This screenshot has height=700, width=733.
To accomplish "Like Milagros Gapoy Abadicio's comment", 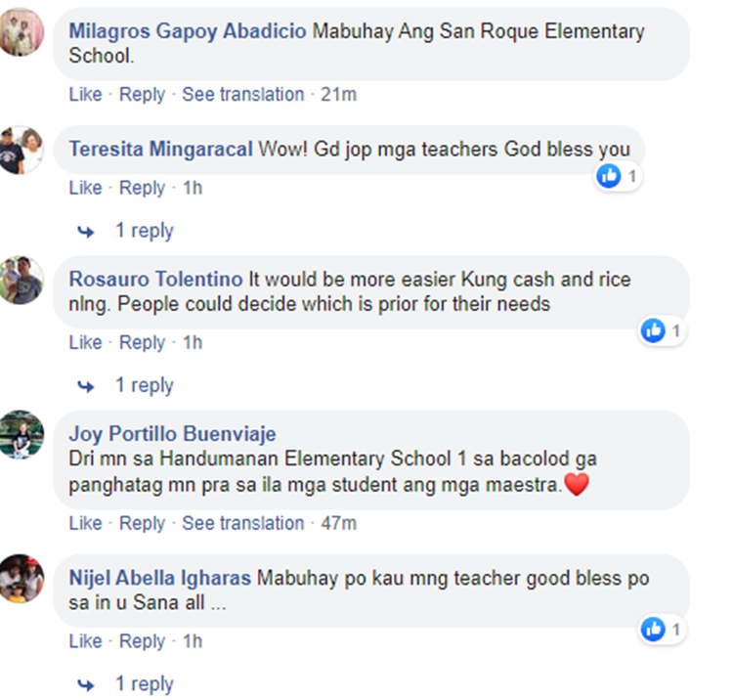I will 86,95.
